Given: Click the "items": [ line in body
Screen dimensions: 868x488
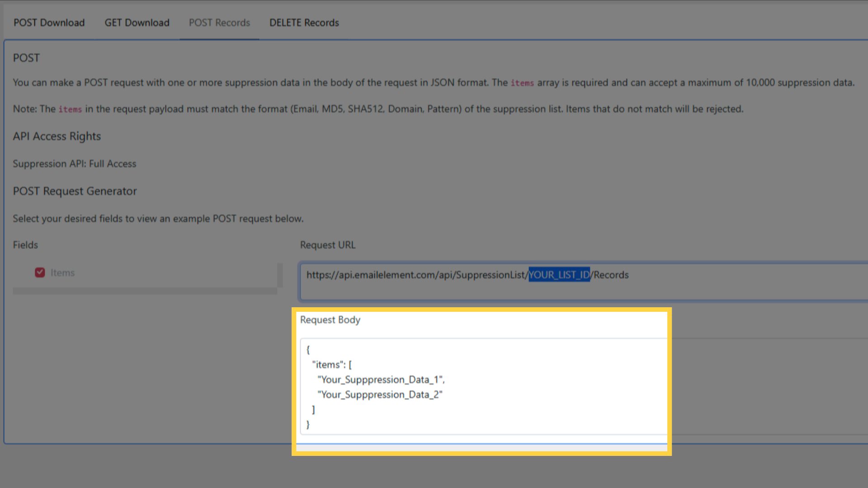Looking at the screenshot, I should (x=332, y=365).
